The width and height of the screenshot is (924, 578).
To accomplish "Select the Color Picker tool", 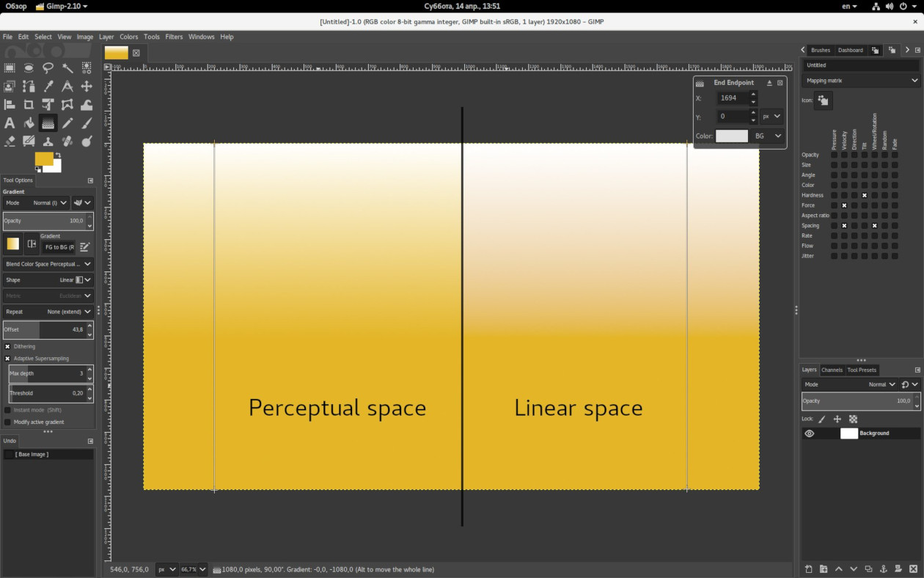I will pyautogui.click(x=48, y=86).
